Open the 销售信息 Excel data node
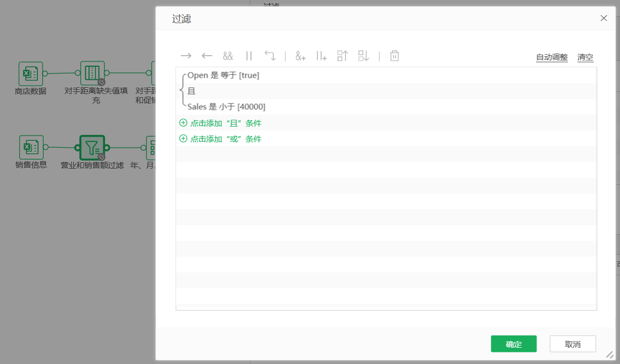 click(x=30, y=146)
